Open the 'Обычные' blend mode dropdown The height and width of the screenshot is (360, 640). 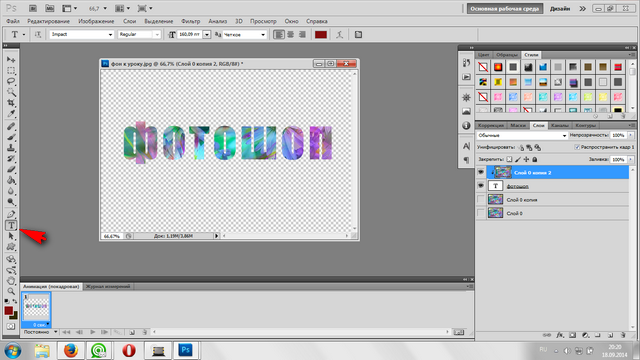pos(522,135)
